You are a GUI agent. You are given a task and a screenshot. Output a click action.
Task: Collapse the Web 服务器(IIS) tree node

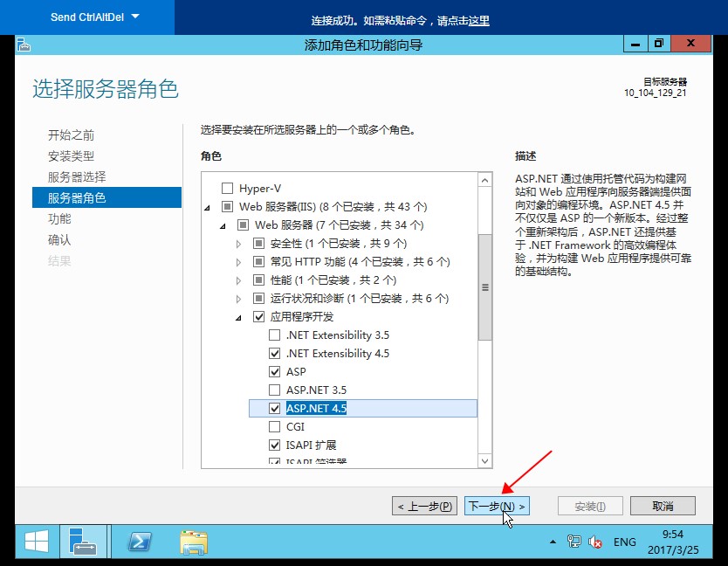(208, 208)
